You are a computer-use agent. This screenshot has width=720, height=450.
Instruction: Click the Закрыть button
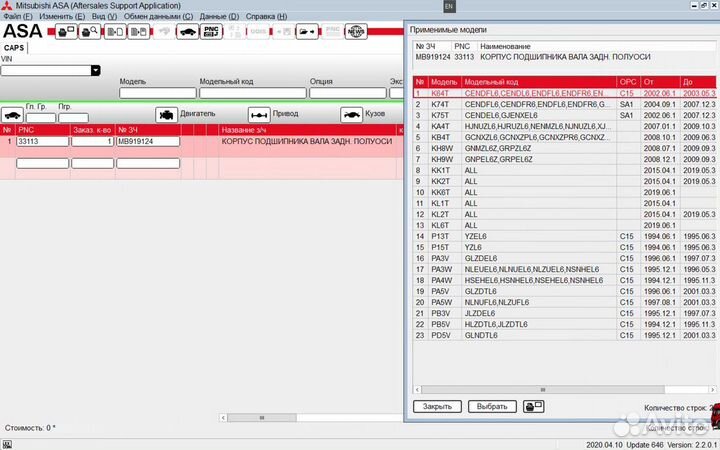coord(437,406)
